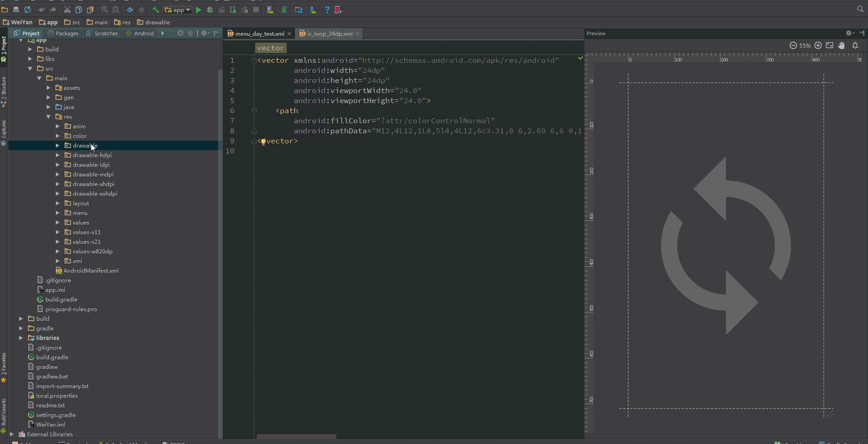Image resolution: width=868 pixels, height=444 pixels.
Task: Click the zoom-to-fit preview icon
Action: point(830,45)
